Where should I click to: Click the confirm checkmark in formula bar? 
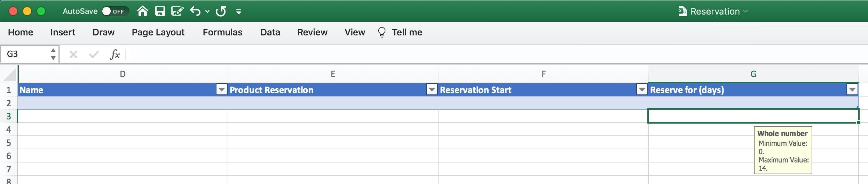(94, 55)
